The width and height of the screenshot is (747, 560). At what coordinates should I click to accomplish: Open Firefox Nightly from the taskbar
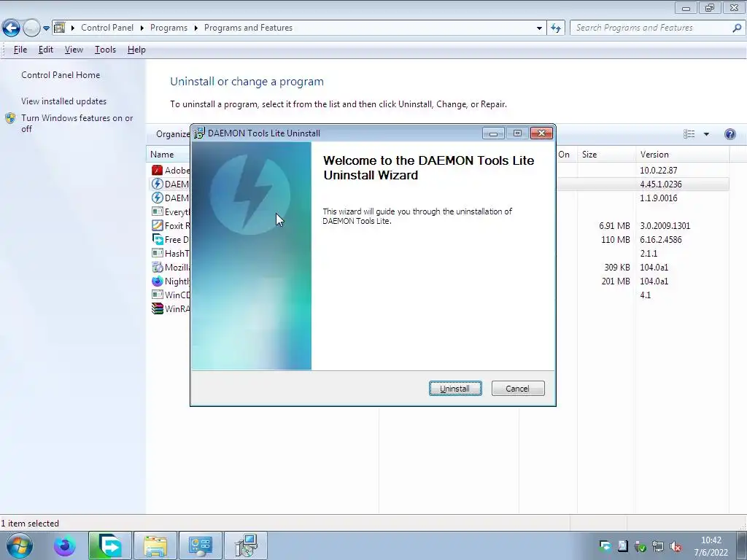pyautogui.click(x=65, y=545)
